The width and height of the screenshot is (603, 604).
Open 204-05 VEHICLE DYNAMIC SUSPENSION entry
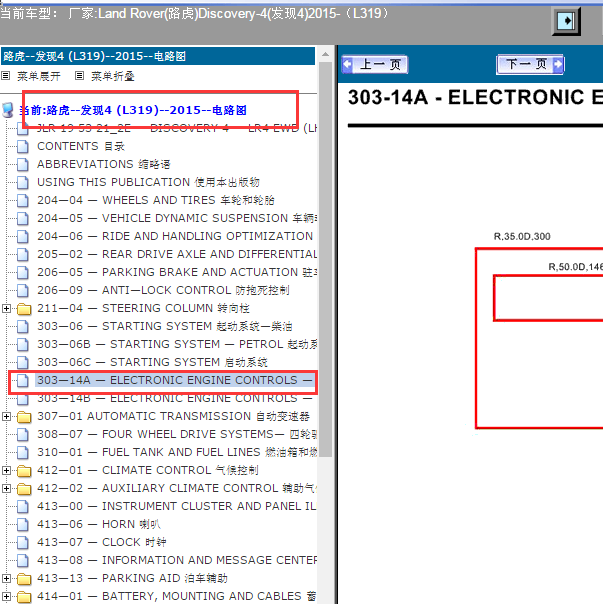177,218
